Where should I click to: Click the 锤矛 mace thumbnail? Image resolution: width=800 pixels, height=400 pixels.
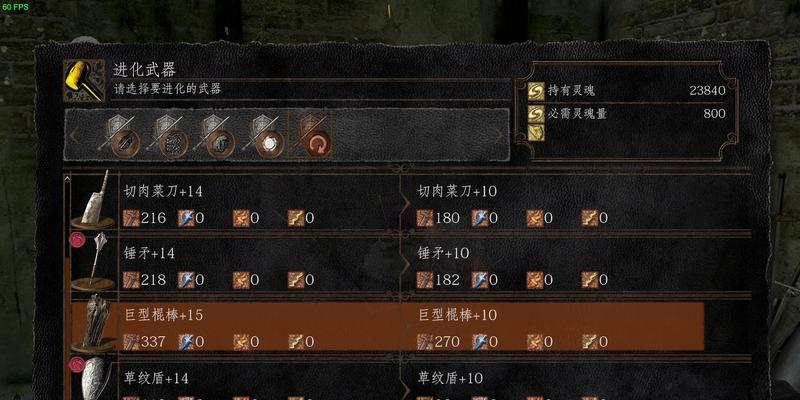[94, 262]
